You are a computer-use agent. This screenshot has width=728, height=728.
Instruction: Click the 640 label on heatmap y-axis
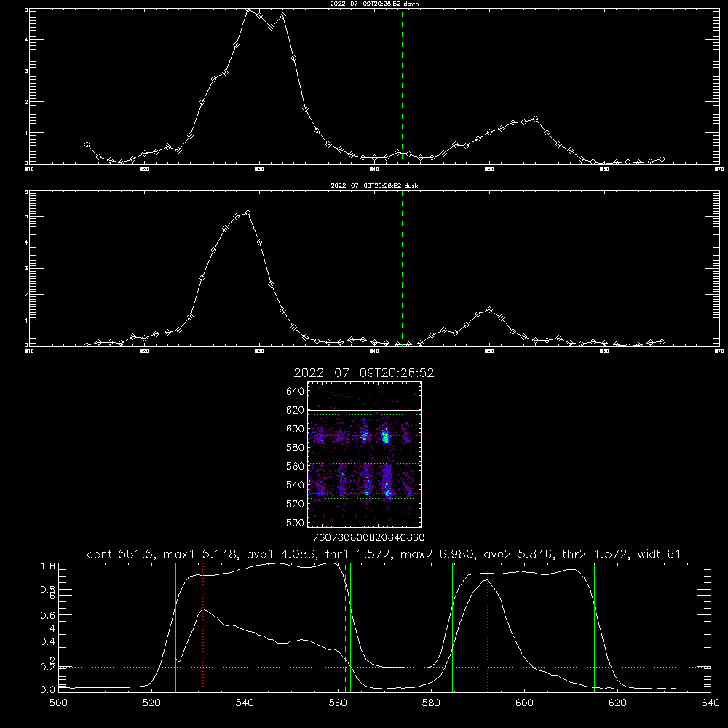tap(295, 392)
